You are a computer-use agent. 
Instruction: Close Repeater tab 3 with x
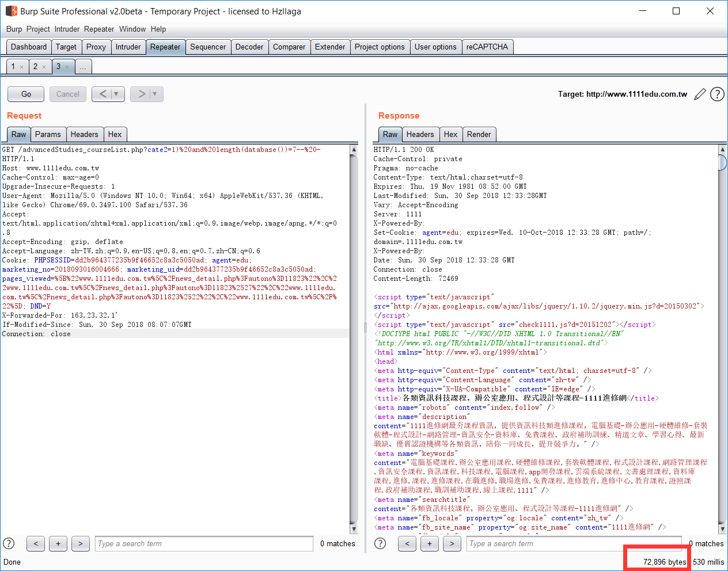tap(67, 67)
